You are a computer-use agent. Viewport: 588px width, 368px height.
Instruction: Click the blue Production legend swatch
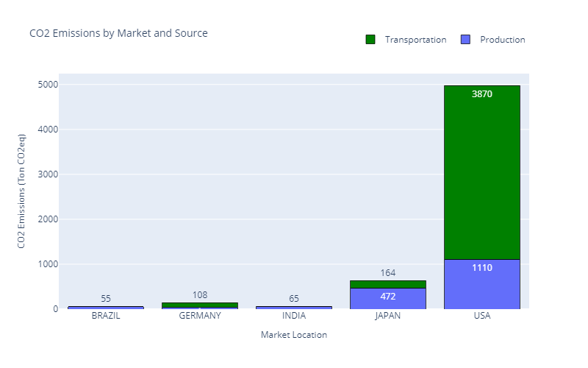click(465, 40)
